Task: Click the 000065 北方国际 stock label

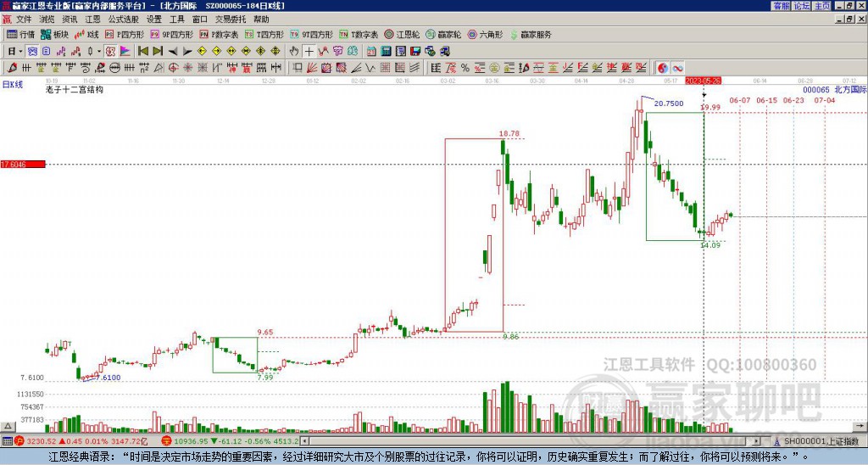Action: pos(835,90)
